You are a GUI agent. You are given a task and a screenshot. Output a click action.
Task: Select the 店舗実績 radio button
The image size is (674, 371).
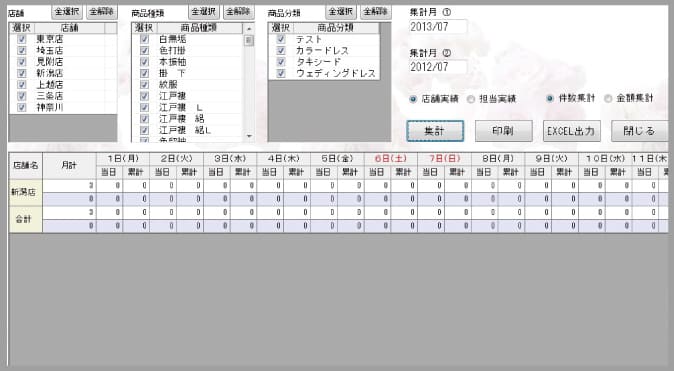(413, 99)
